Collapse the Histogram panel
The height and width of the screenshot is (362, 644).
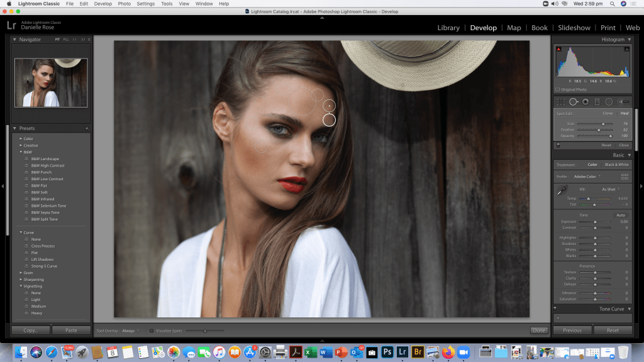[x=629, y=40]
